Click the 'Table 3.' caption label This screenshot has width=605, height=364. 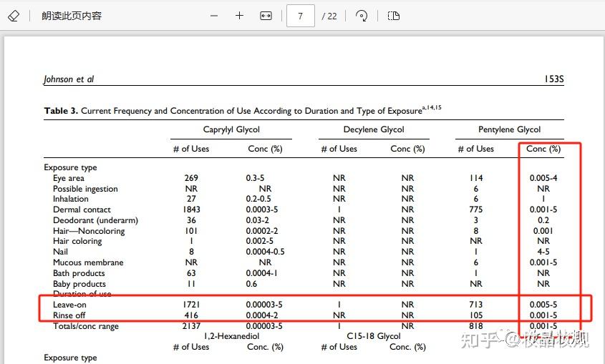click(61, 111)
